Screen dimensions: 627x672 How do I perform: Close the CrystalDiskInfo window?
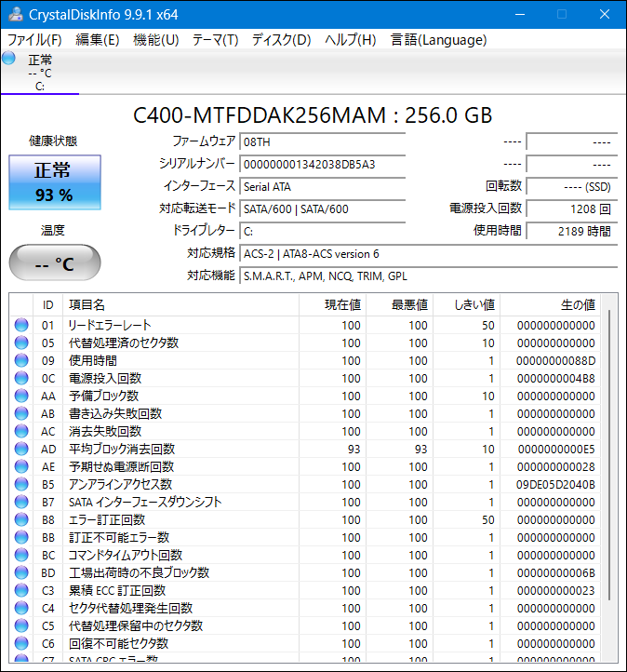click(x=605, y=14)
